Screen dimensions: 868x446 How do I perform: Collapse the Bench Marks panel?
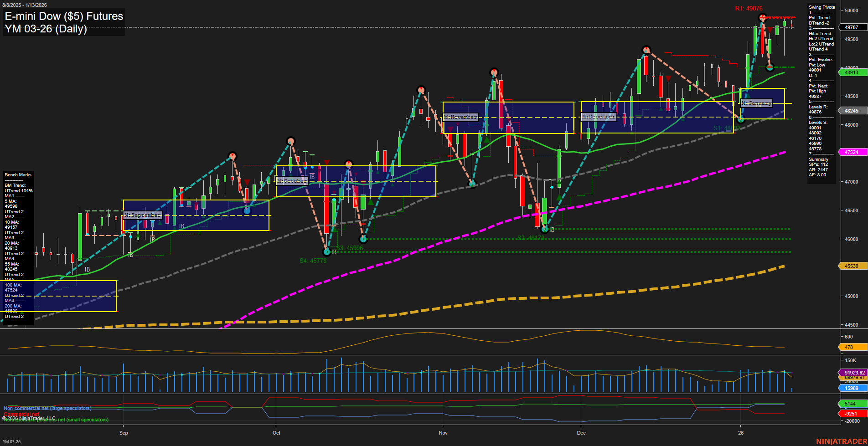18,174
